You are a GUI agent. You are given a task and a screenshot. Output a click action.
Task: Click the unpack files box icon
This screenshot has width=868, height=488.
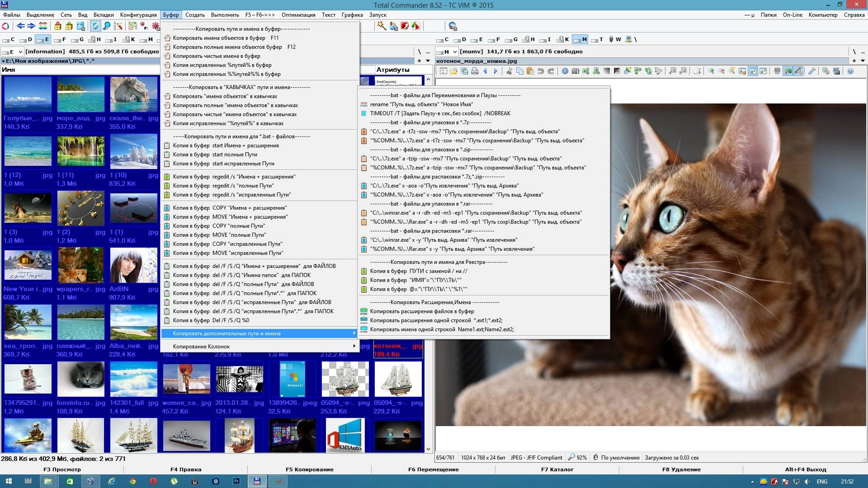pyautogui.click(x=69, y=26)
